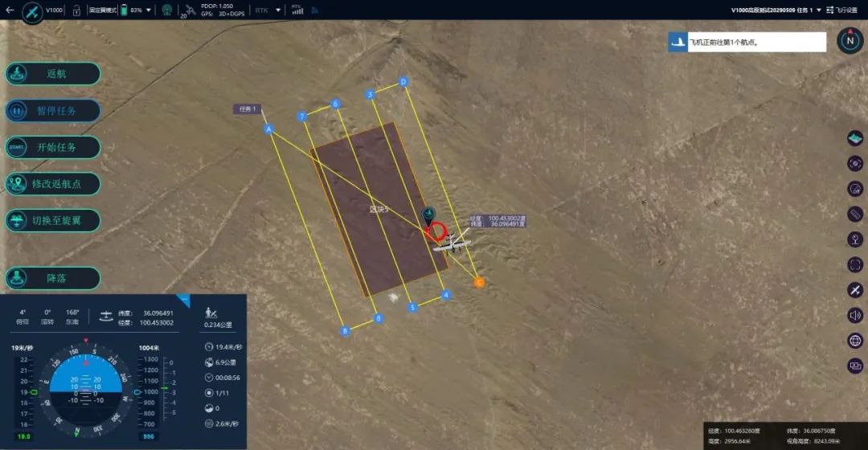
Task: Toggle the speaker sound icon
Action: [855, 315]
